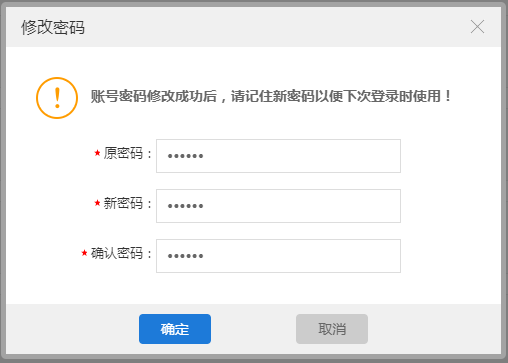The width and height of the screenshot is (508, 363).
Task: Click the red asterisk beside 原密码
Action: click(x=97, y=153)
